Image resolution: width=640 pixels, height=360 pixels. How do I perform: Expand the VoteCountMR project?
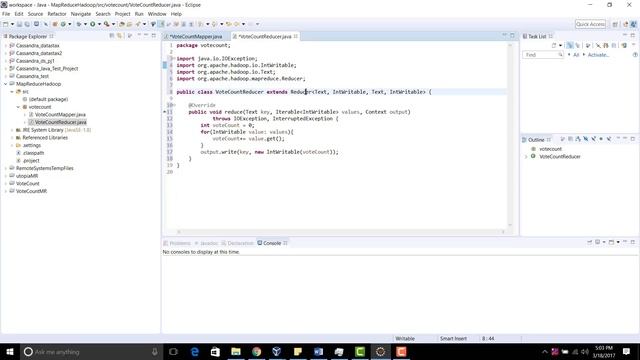(6, 191)
